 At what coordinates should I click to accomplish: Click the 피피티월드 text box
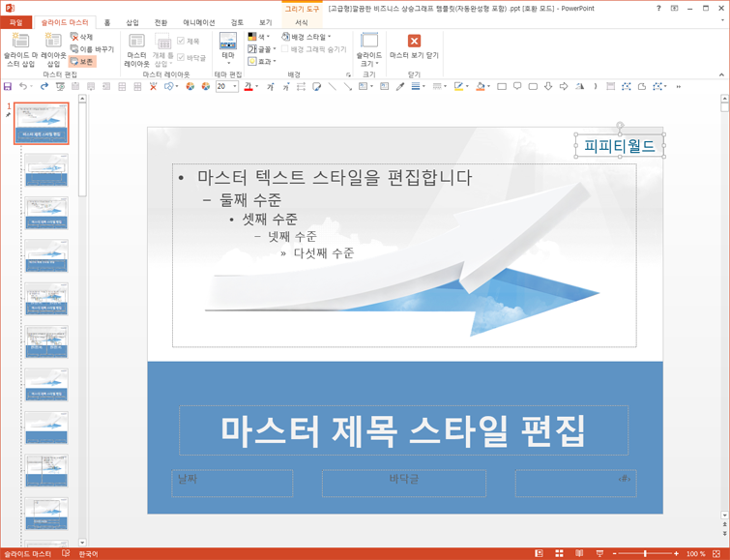coord(620,146)
